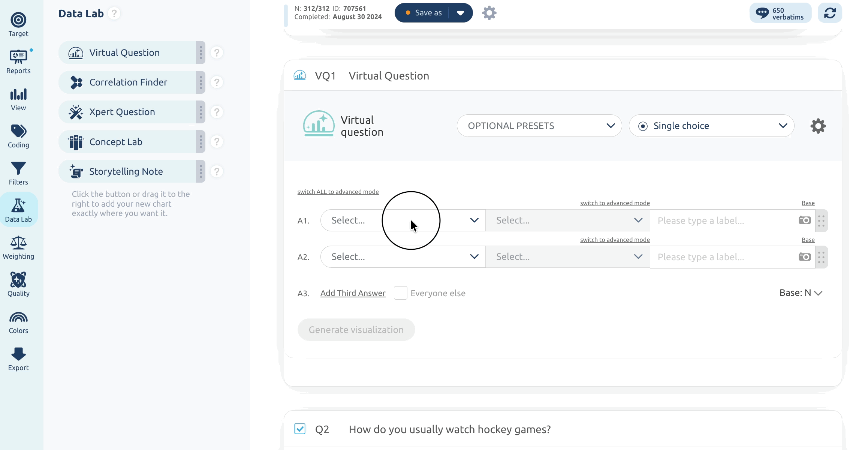
Task: Open the Export section
Action: pos(18,359)
